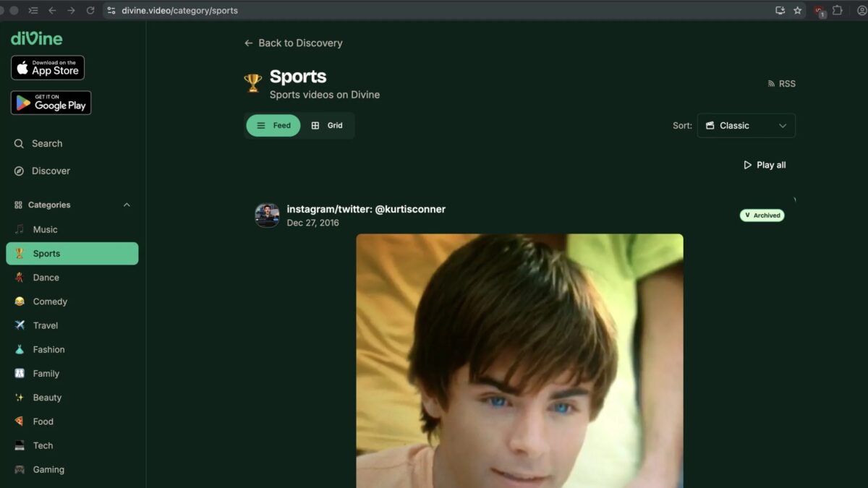868x488 pixels.
Task: Click the browser reload icon
Action: tap(90, 11)
